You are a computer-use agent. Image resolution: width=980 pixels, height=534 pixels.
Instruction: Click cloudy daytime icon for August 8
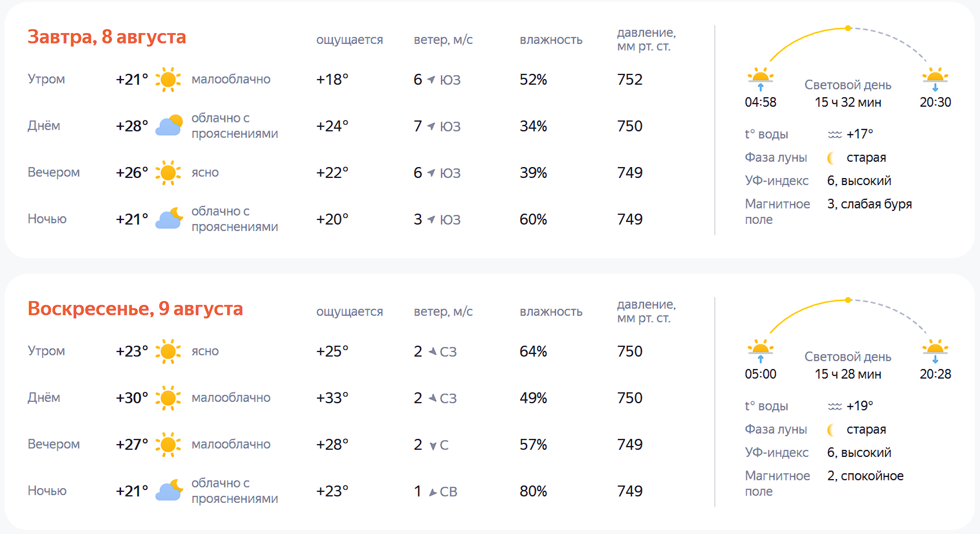click(168, 126)
